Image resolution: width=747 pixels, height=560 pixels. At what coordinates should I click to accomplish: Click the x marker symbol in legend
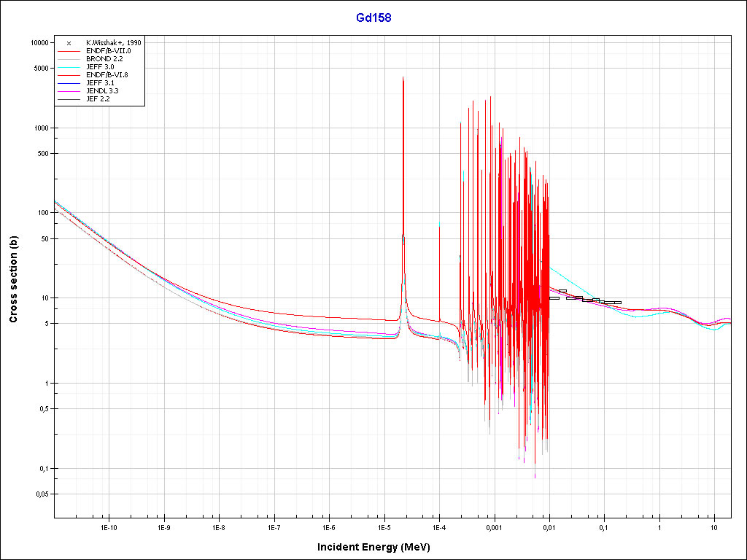pos(69,43)
